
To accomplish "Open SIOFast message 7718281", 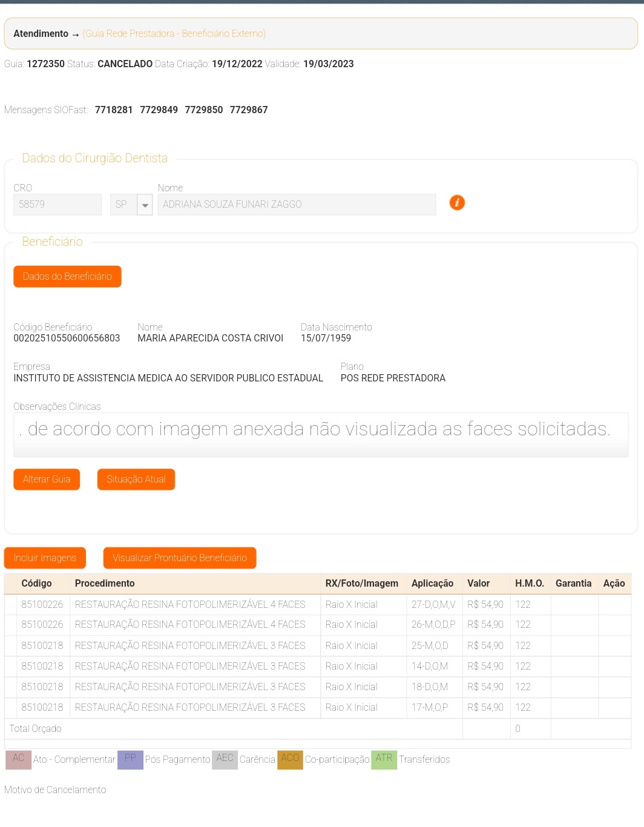I will [114, 110].
